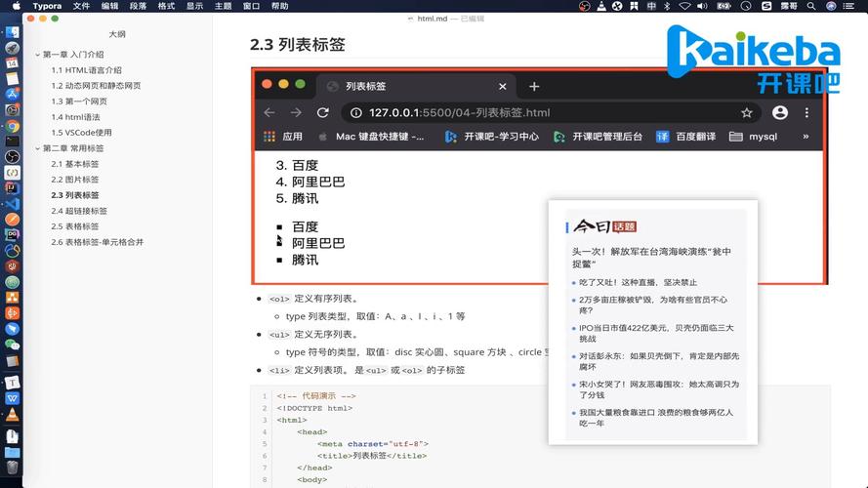Click 应用 apps shortcut in bookmarks bar
This screenshot has width=868, height=488.
pyautogui.click(x=283, y=137)
